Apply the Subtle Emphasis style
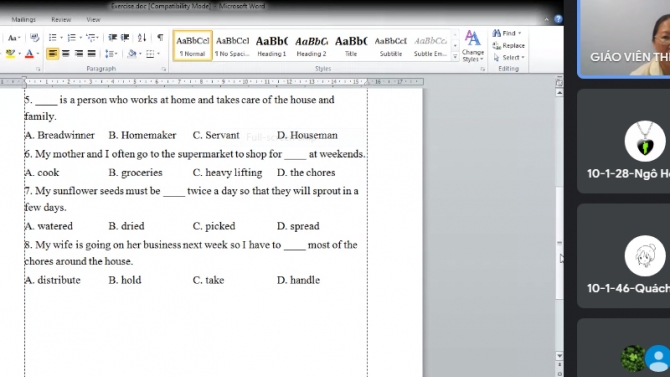The height and width of the screenshot is (377, 670). click(x=430, y=45)
